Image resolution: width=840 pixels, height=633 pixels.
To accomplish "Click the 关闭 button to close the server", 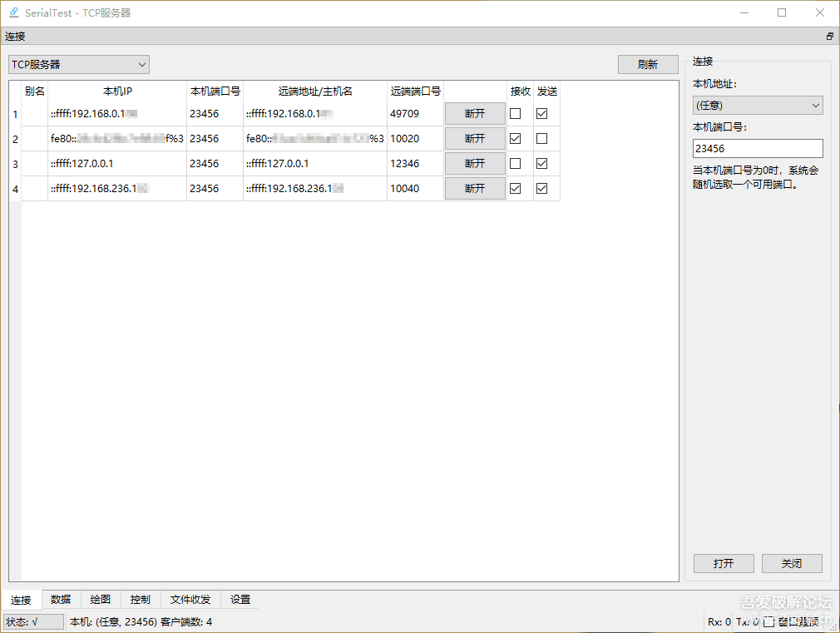I will click(x=791, y=563).
